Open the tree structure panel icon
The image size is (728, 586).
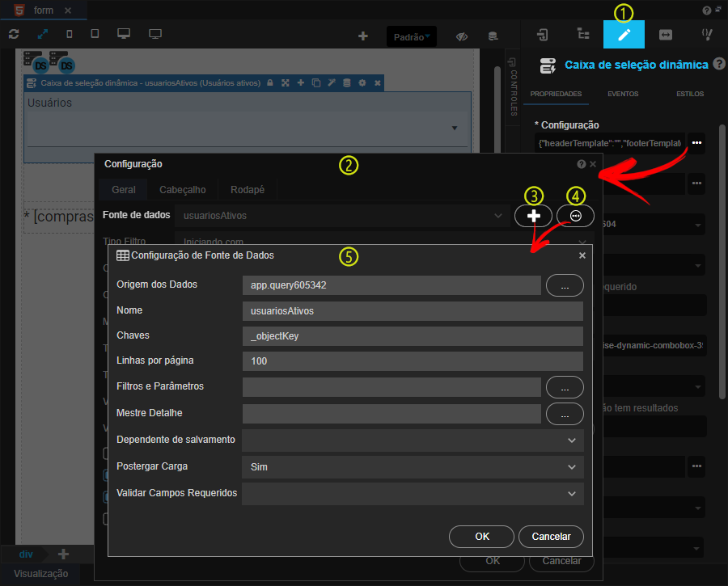583,34
